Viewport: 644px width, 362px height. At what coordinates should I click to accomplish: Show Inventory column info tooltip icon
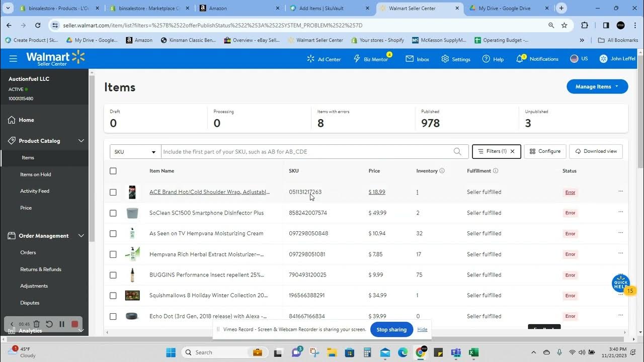pyautogui.click(x=442, y=171)
